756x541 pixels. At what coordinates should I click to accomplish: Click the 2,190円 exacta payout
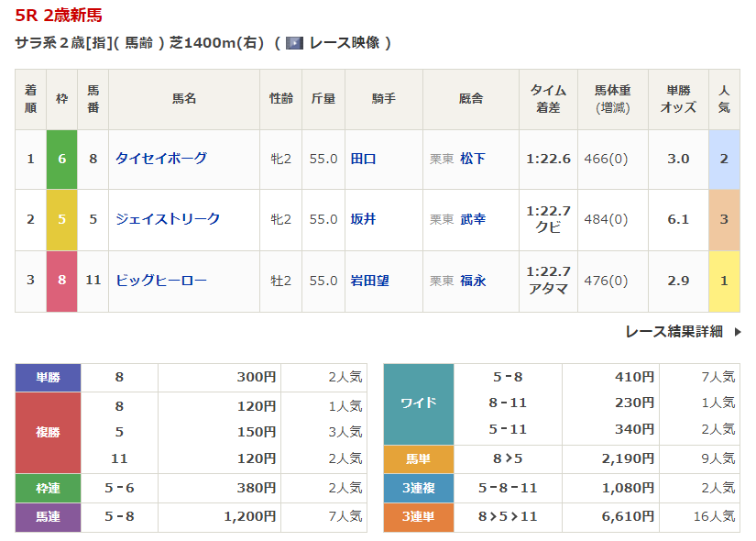click(628, 458)
